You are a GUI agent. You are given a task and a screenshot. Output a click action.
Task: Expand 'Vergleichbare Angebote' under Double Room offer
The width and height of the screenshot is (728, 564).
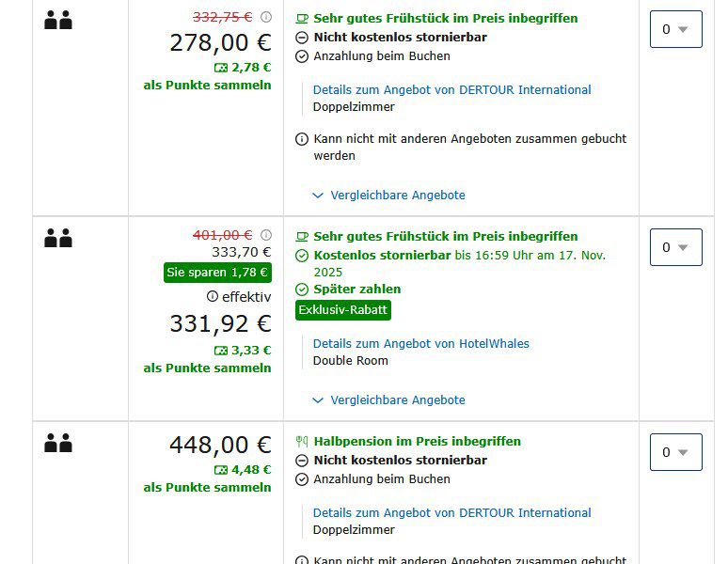[x=388, y=399]
